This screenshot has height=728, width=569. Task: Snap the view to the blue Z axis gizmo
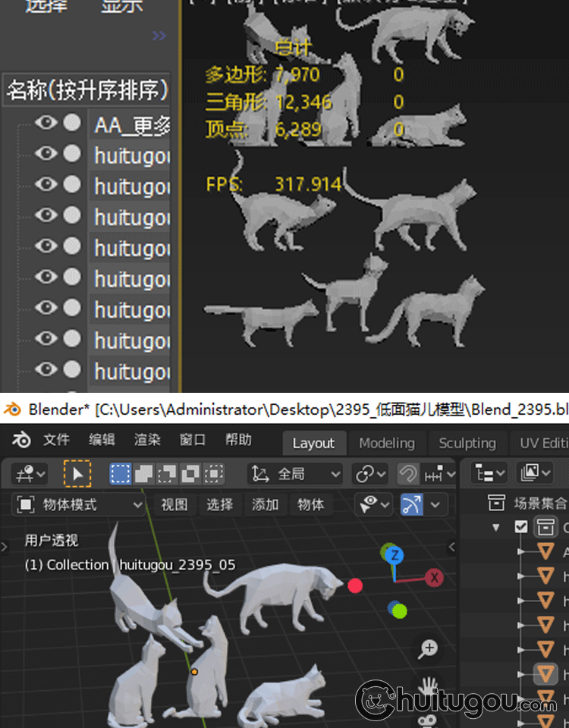point(395,555)
